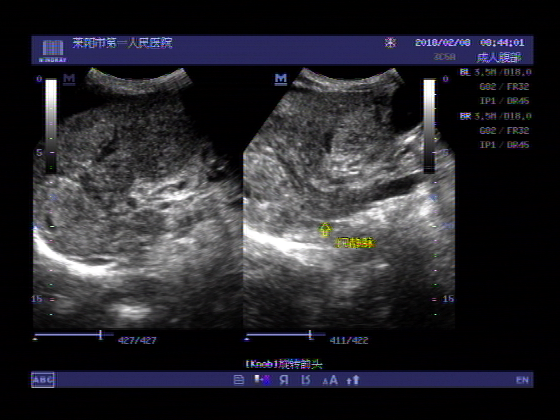Viewport: 560px width, 420px height.
Task: Activate the left ultrasound image window
Action: (138, 198)
